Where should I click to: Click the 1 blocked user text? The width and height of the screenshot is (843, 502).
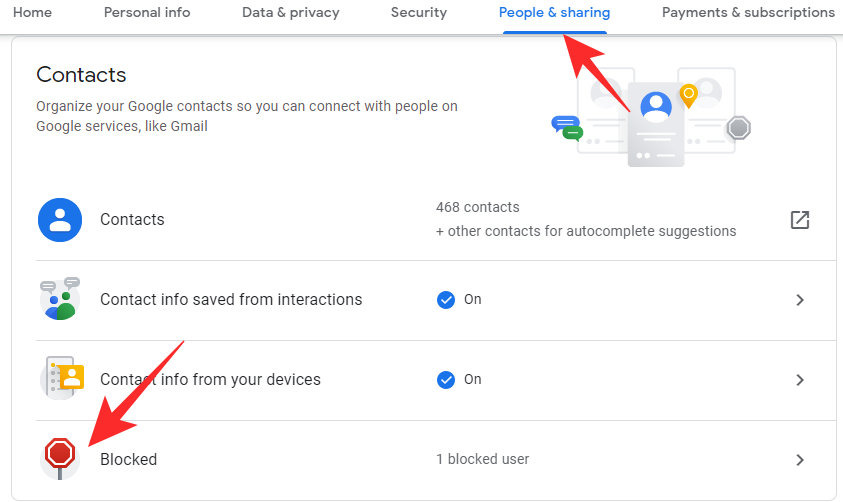[483, 459]
